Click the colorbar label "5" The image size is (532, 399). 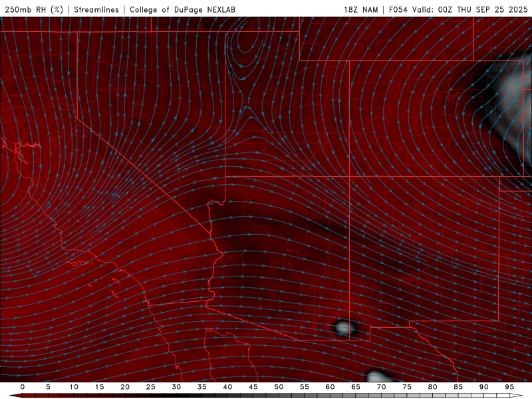[48, 387]
